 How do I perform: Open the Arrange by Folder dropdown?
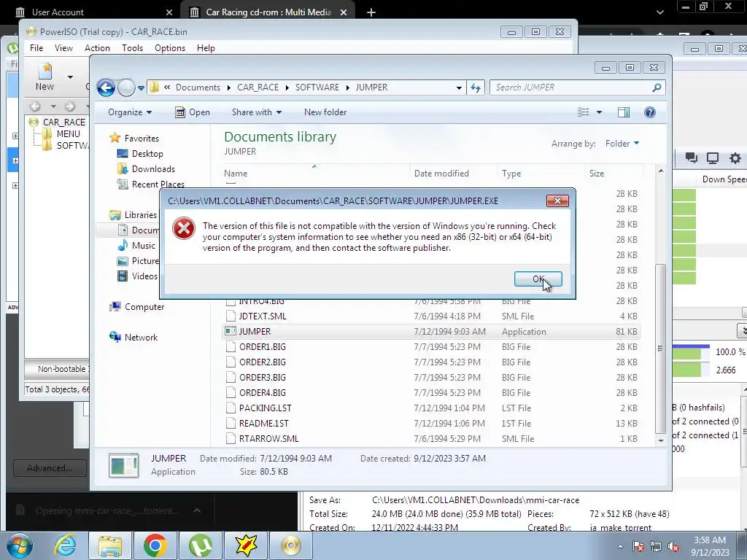click(x=622, y=144)
